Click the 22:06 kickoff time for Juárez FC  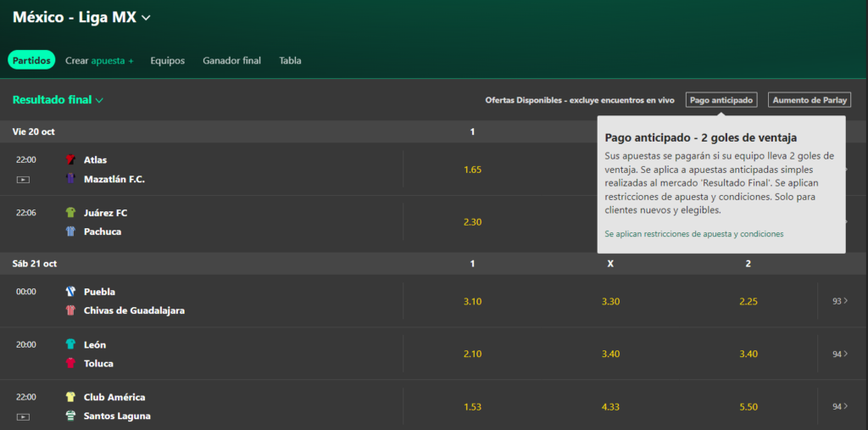pos(26,213)
